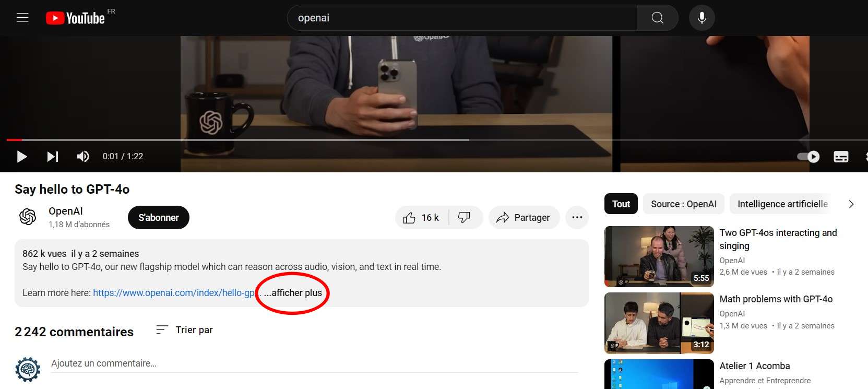
Task: Turn on subtitles in the player
Action: [x=841, y=157]
